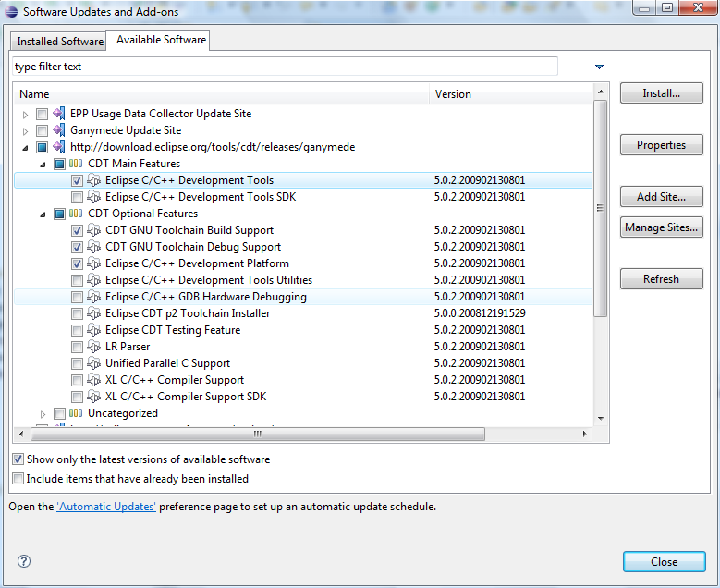Check Eclipse C/C++ Development Tools SDK checkbox

click(x=77, y=197)
